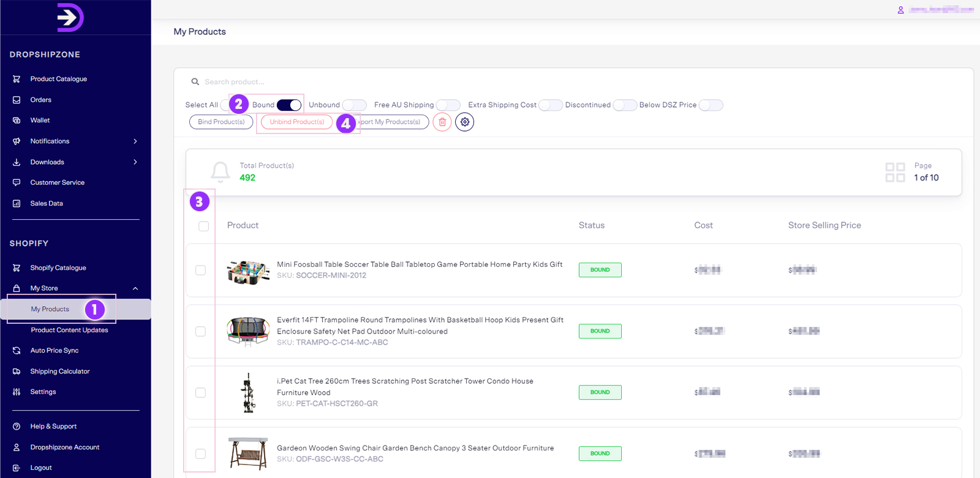Enable the Discontinued filter toggle

pos(625,105)
